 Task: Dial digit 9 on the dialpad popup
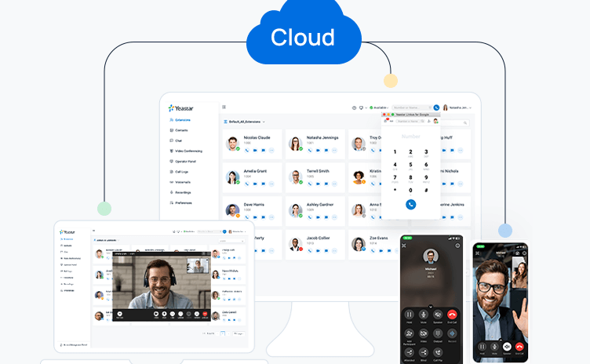click(x=426, y=178)
